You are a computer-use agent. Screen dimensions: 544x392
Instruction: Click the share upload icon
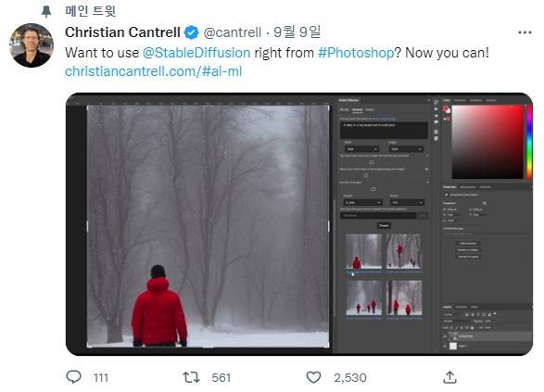pyautogui.click(x=449, y=377)
